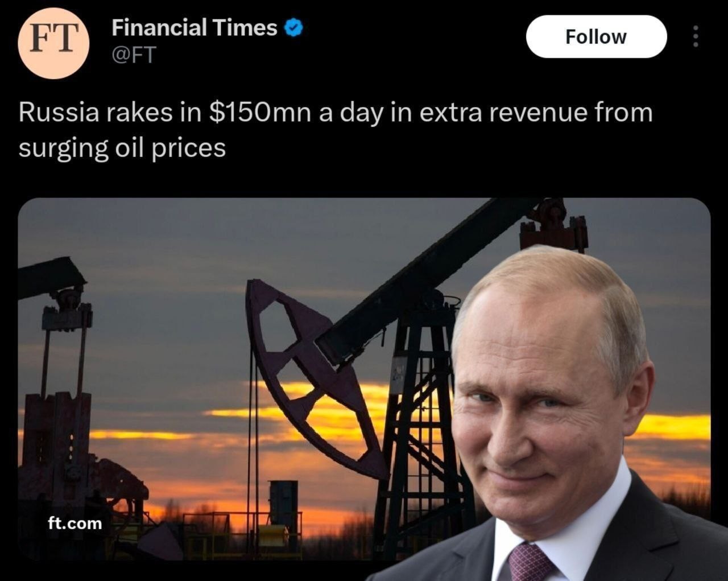The width and height of the screenshot is (728, 581).
Task: Click the FT profile avatar
Action: [53, 42]
